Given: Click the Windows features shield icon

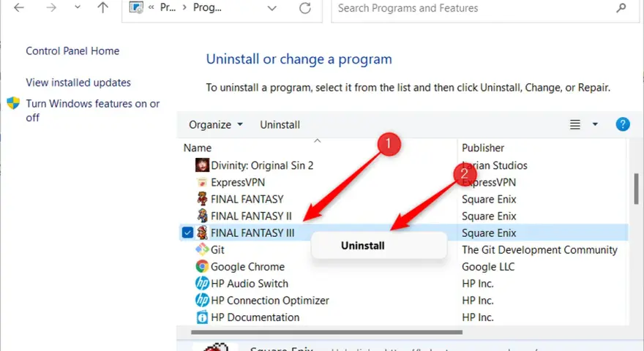Looking at the screenshot, I should coord(13,103).
